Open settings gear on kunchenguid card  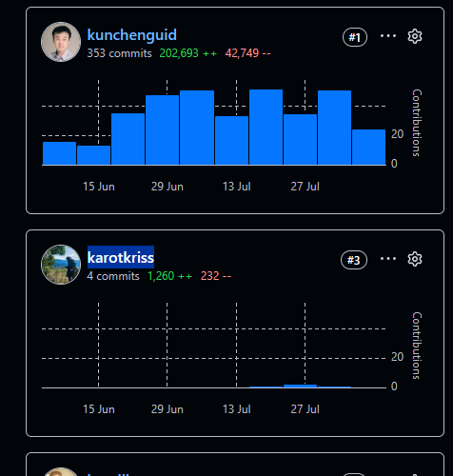point(415,36)
